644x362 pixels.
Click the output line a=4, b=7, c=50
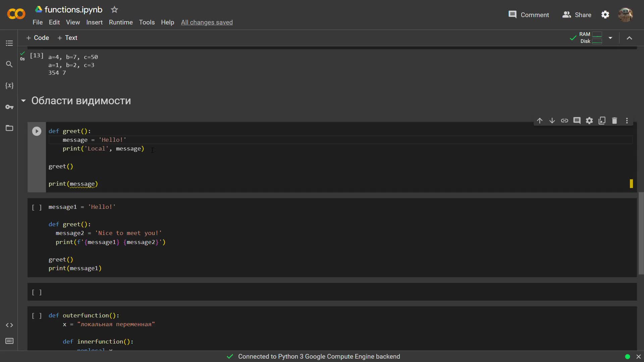(73, 57)
